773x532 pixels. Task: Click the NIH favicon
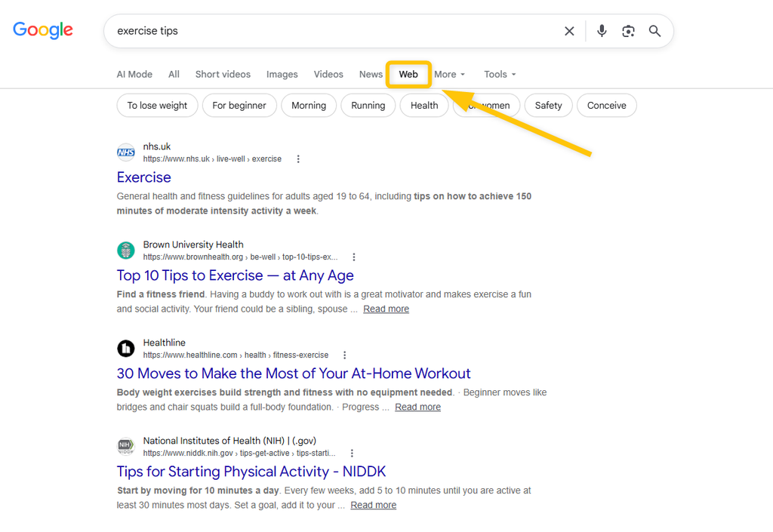(x=126, y=446)
